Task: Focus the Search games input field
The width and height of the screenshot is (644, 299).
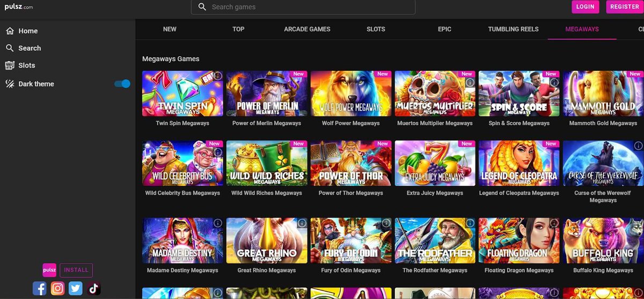Action: pyautogui.click(x=303, y=7)
